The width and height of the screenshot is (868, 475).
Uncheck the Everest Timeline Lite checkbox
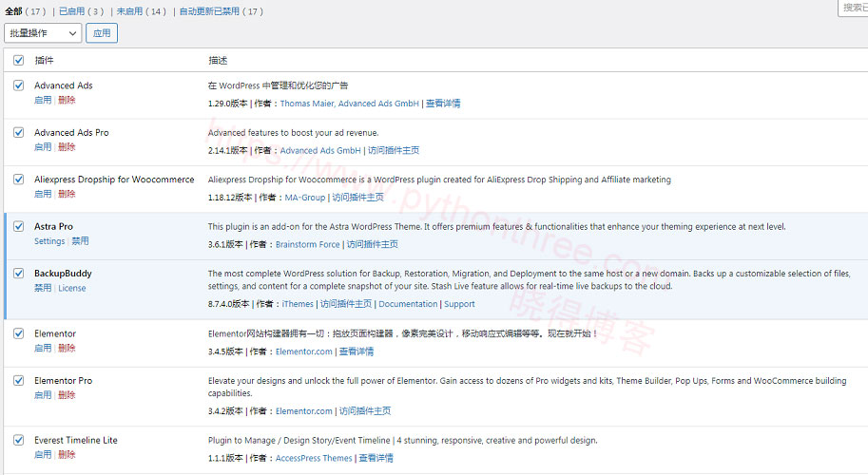(19, 440)
